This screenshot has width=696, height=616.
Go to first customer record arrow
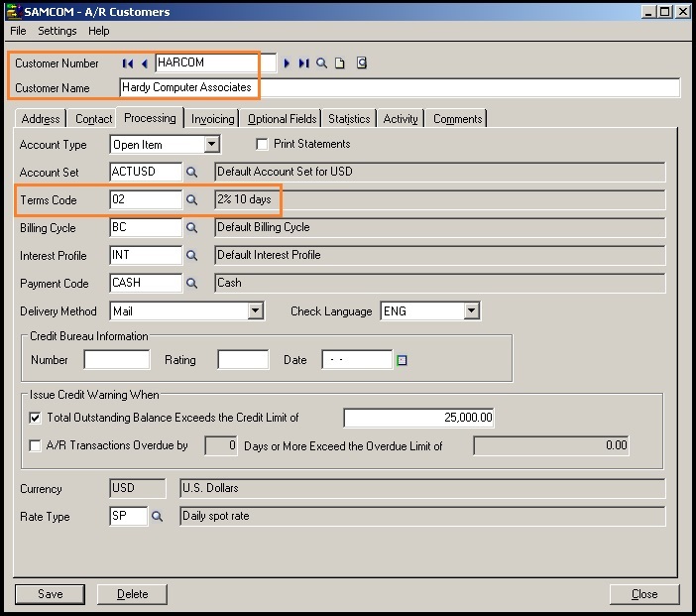click(128, 63)
